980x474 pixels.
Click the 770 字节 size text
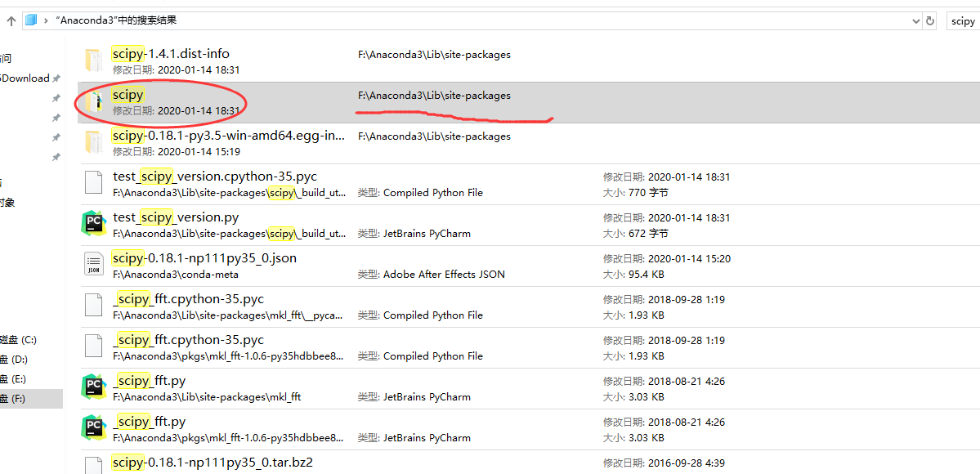[648, 193]
